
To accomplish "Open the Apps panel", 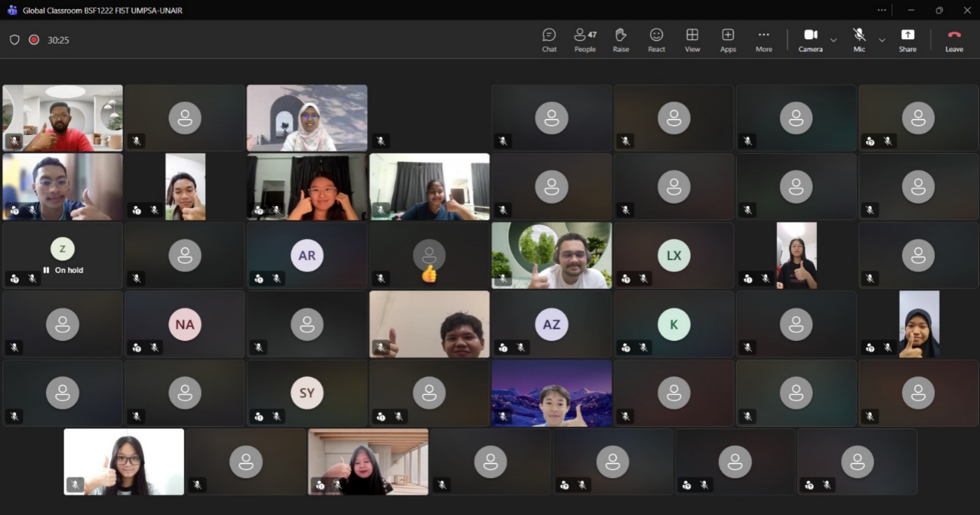I will click(727, 40).
